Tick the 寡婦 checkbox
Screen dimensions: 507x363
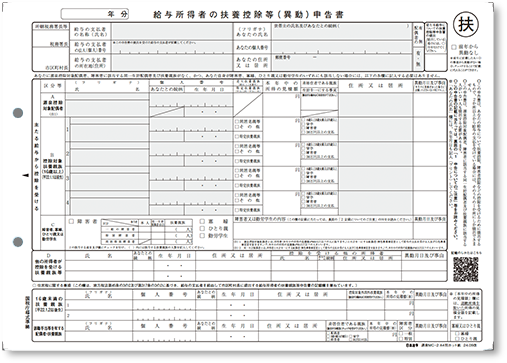(202, 221)
